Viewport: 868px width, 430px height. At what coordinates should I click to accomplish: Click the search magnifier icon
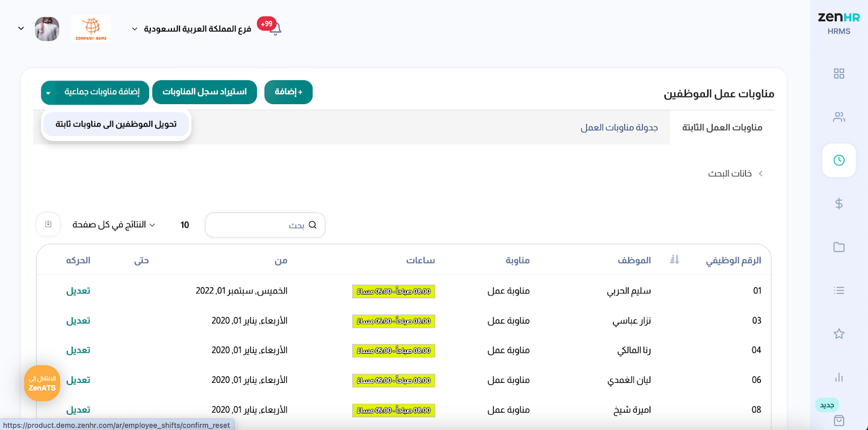312,225
